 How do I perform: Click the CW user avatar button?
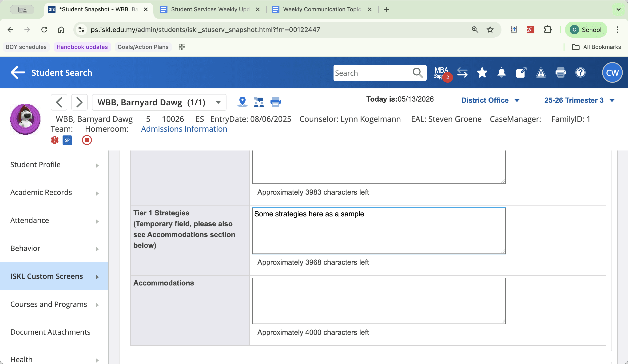612,72
